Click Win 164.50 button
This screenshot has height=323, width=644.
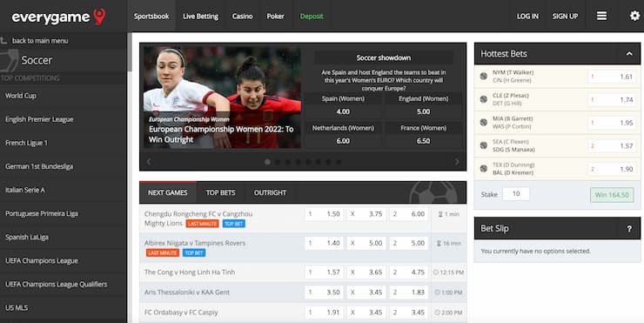[x=612, y=195]
